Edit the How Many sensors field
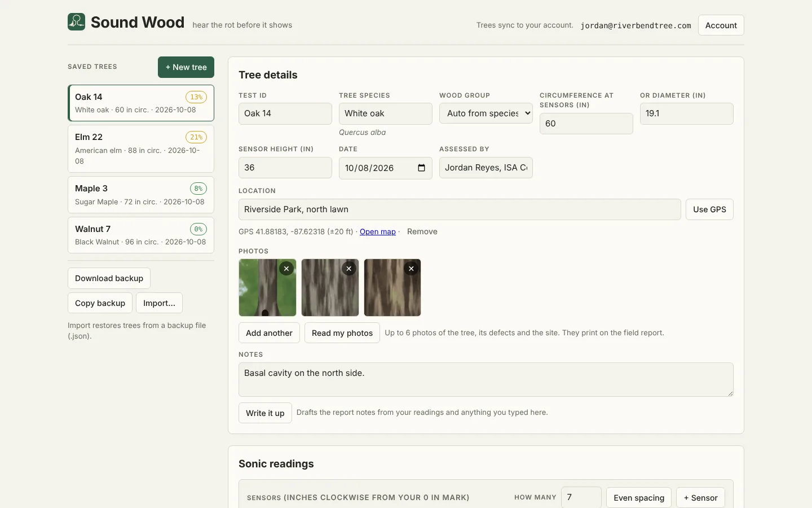Image resolution: width=812 pixels, height=508 pixels. click(581, 497)
